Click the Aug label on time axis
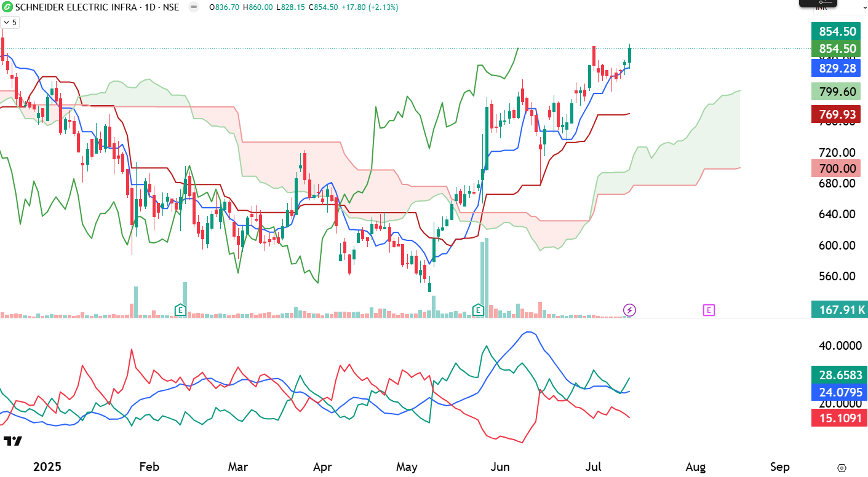This screenshot has height=477, width=868. [696, 467]
